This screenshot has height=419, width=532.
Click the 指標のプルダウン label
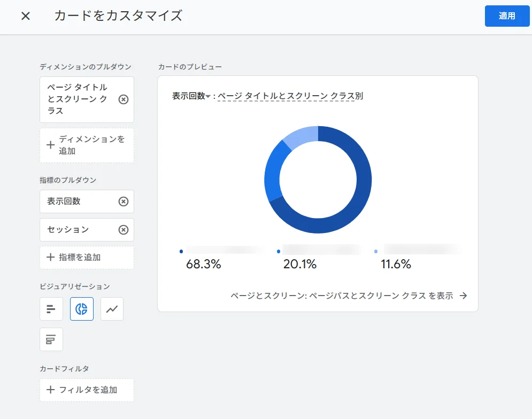click(68, 180)
